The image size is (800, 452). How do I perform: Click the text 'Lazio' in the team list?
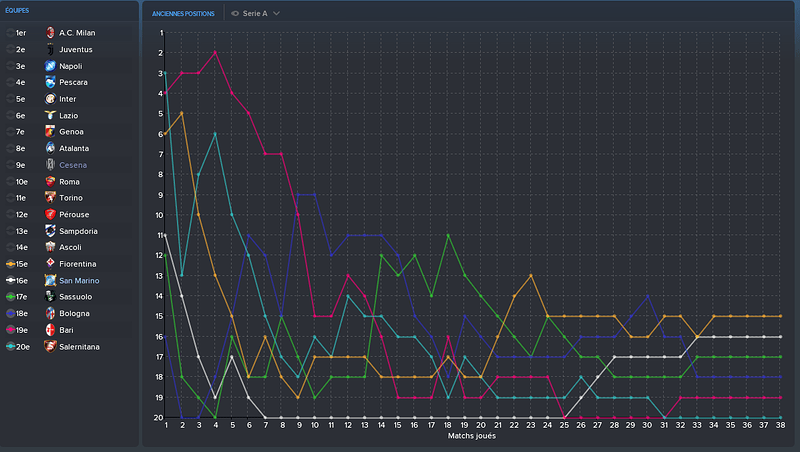68,115
